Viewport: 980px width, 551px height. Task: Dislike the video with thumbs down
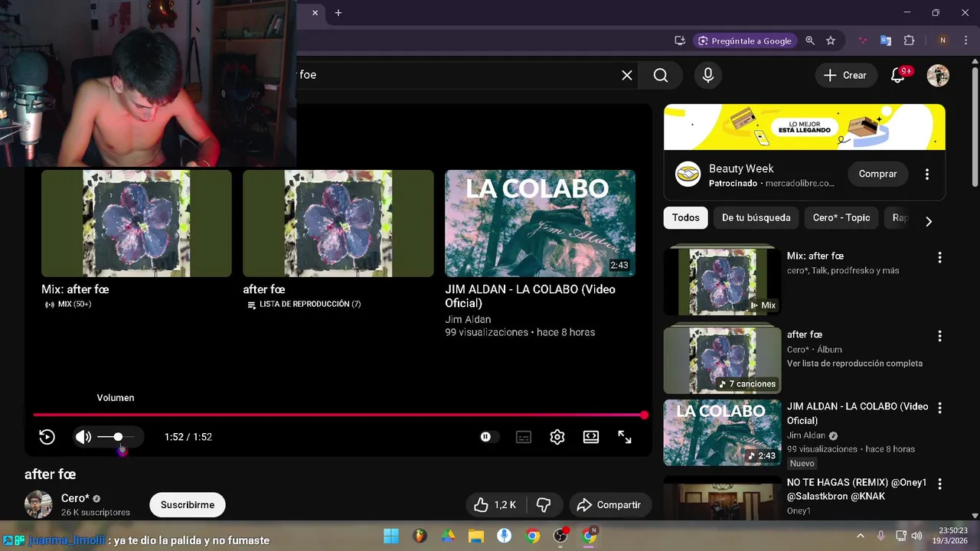[544, 505]
